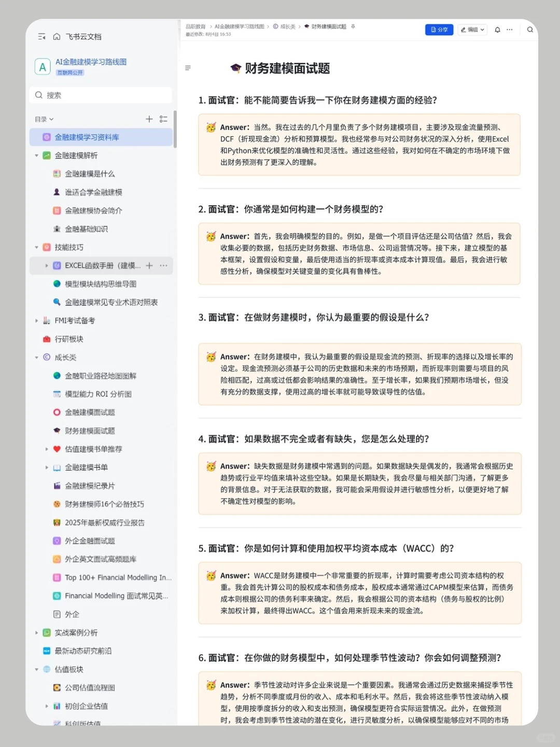Collapse the 成长类 category

tap(36, 357)
